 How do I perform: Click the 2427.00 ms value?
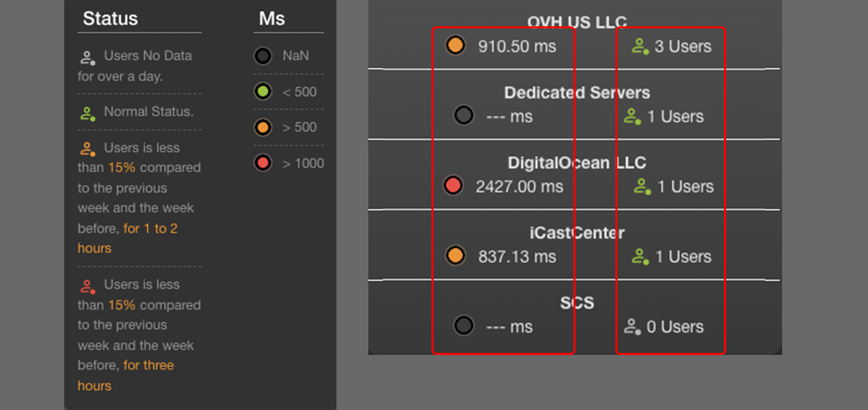[x=519, y=187]
